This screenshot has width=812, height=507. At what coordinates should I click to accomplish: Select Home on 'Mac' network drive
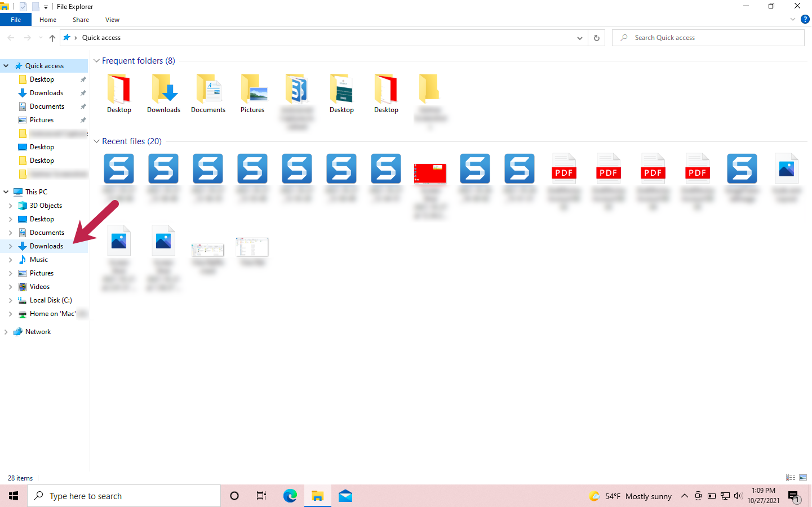[52, 314]
